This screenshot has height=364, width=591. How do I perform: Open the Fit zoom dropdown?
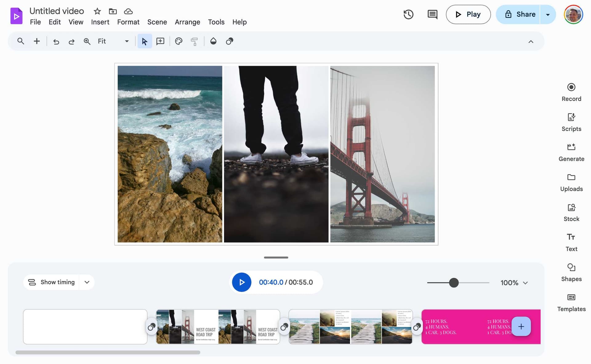(127, 41)
